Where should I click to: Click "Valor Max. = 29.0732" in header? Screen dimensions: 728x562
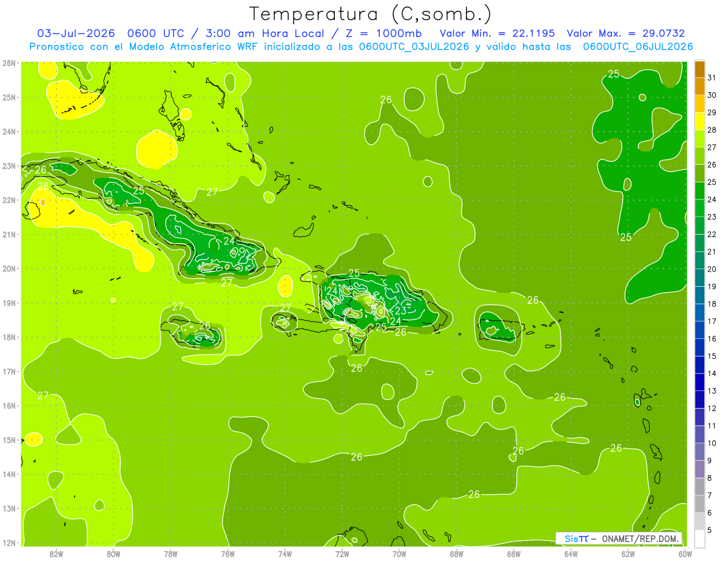[x=625, y=33]
